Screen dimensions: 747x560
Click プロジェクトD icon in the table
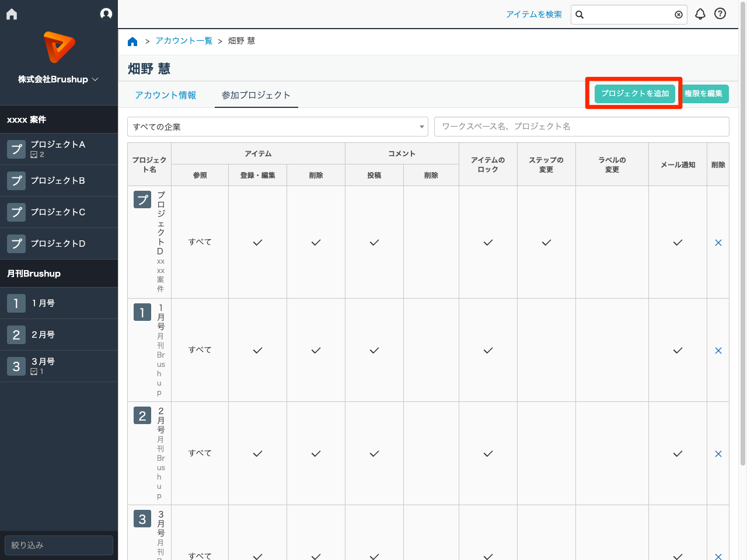142,200
